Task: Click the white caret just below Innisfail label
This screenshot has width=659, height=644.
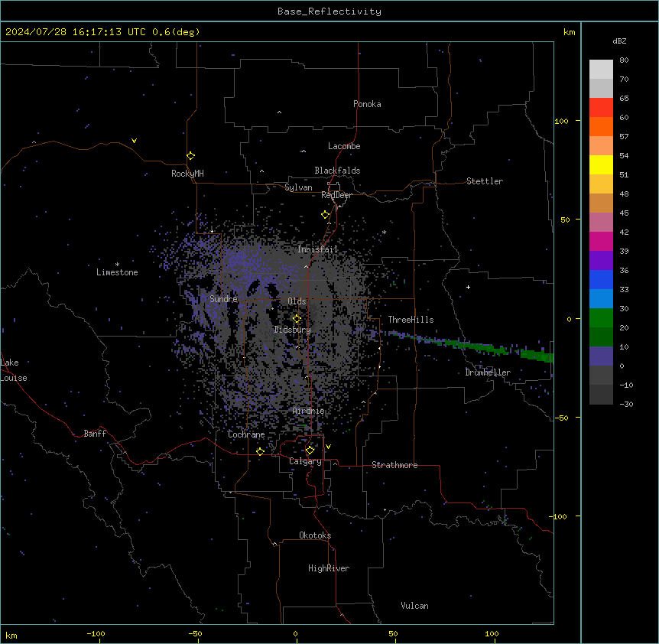Action: pyautogui.click(x=306, y=266)
